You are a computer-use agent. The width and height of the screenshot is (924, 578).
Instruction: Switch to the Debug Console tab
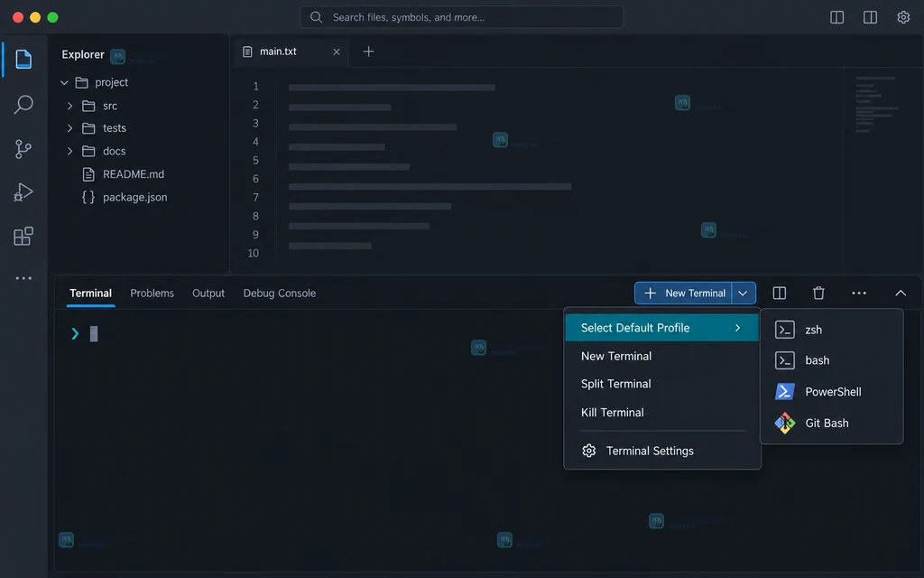pyautogui.click(x=280, y=294)
